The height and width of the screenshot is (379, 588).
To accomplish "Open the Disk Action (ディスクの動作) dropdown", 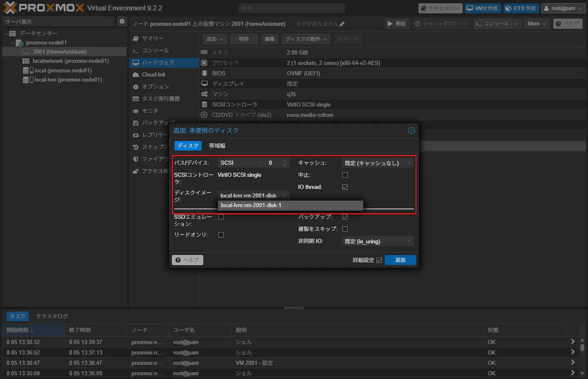I will [306, 39].
